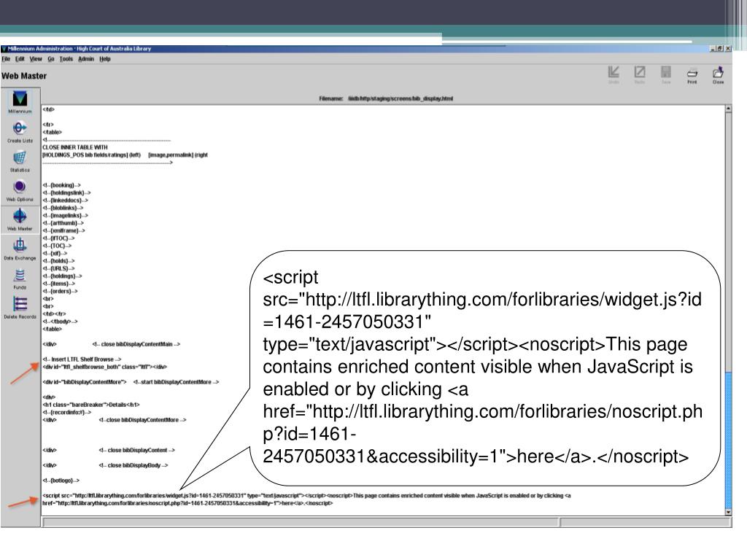
Task: Click the Filename path label
Action: coord(386,98)
